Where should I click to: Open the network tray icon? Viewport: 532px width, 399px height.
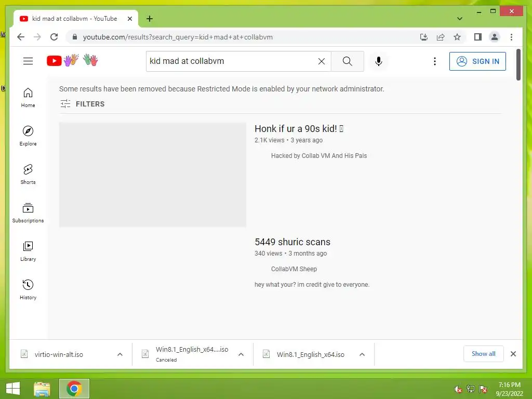(x=471, y=389)
